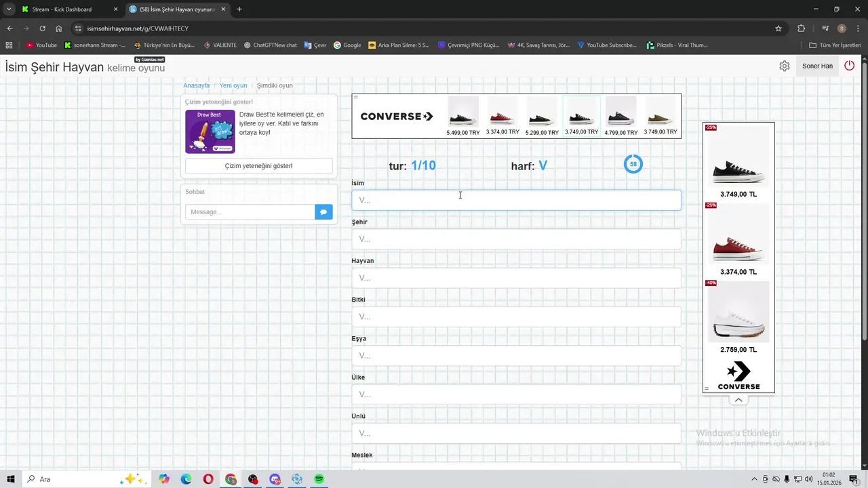Open the Soner Han user button
Image resolution: width=868 pixels, height=488 pixels.
pyautogui.click(x=817, y=66)
